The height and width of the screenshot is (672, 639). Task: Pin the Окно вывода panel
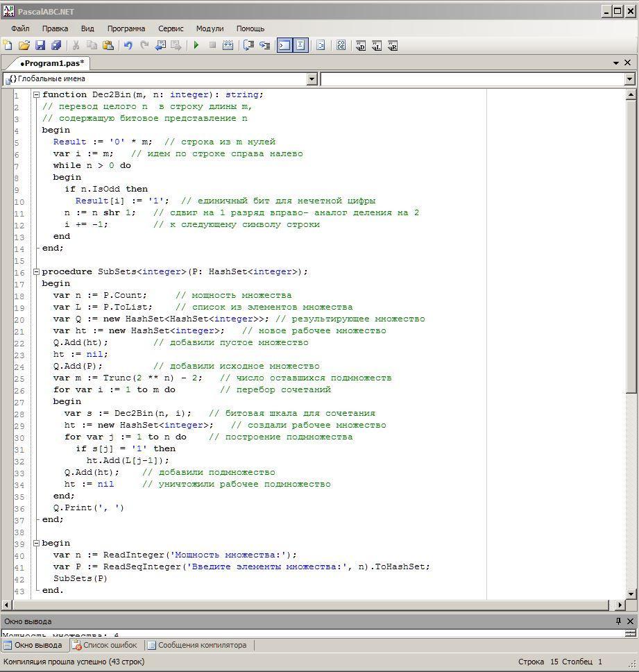coord(618,621)
